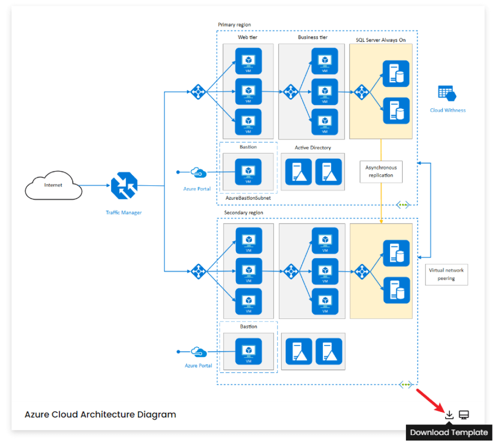Select the Business tier heading
Image resolution: width=500 pixels, height=448 pixels.
click(313, 37)
